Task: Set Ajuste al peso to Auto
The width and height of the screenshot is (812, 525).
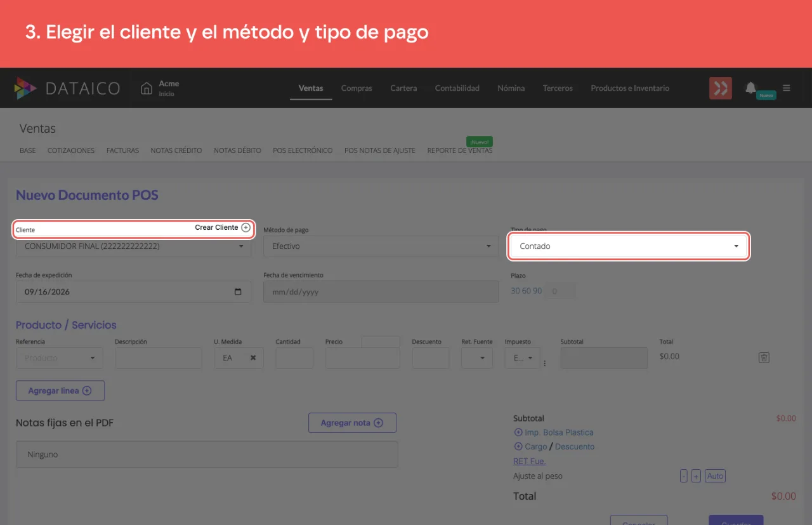Action: point(715,476)
